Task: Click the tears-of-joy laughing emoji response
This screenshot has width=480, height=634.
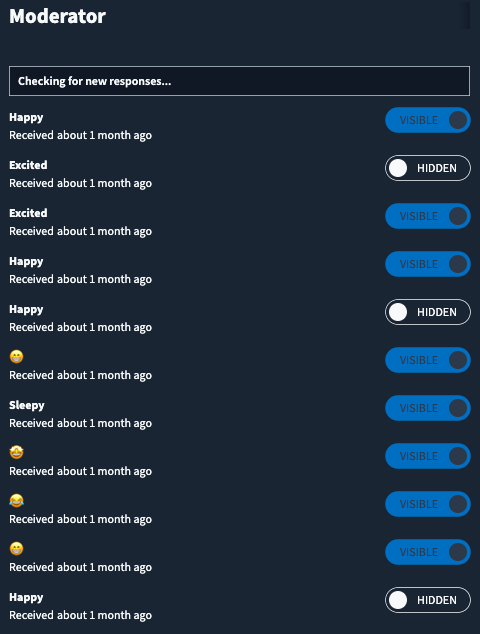Action: point(17,500)
